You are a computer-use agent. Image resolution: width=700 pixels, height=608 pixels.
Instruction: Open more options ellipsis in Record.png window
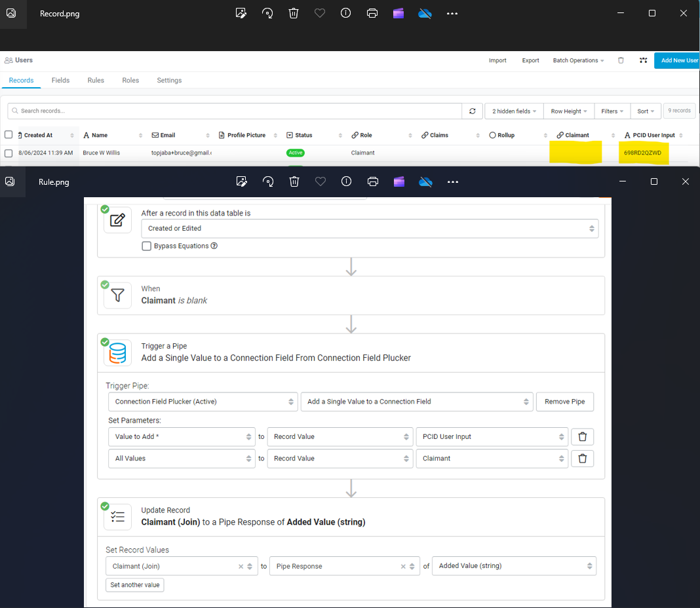[452, 13]
